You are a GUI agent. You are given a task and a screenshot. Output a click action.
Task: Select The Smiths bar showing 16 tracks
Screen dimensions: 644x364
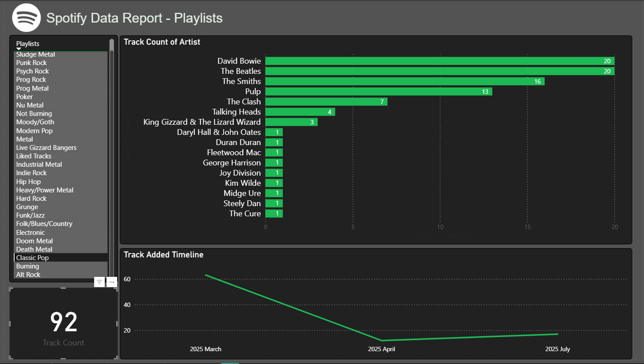click(x=404, y=81)
